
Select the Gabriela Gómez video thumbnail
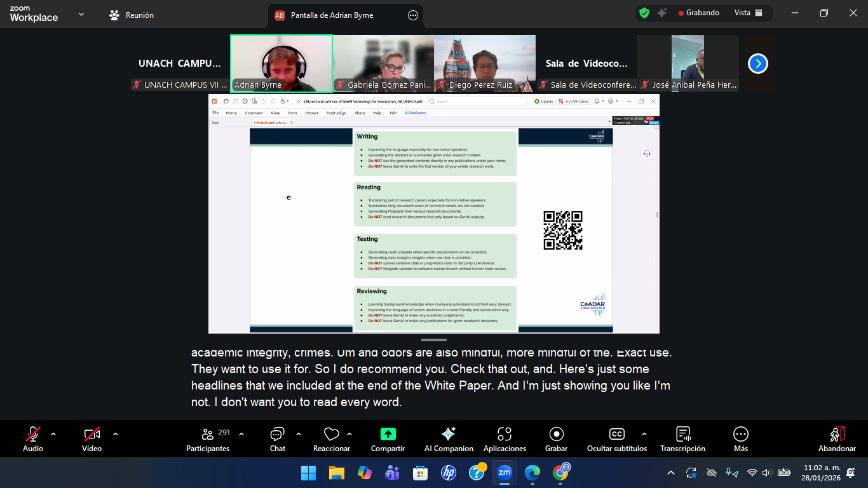[383, 64]
